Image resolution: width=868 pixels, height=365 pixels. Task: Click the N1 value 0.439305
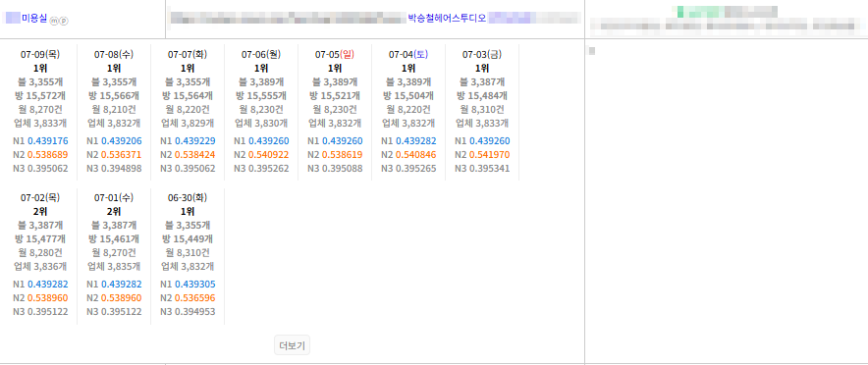(195, 285)
